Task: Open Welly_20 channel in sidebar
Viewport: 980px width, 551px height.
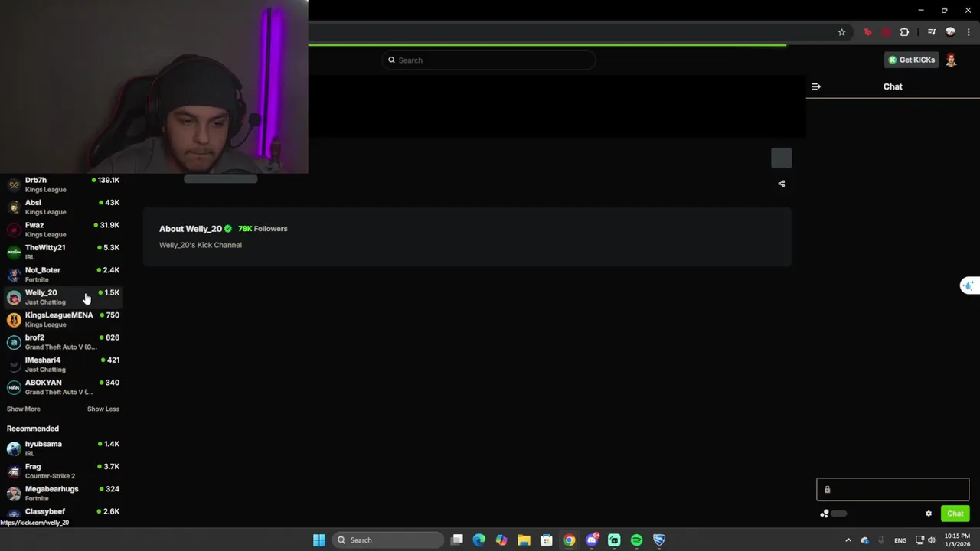Action: point(63,297)
